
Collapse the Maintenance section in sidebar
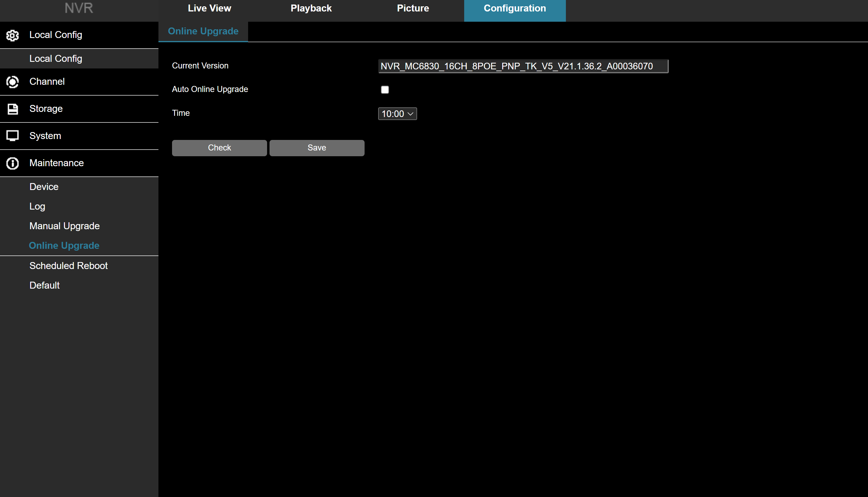tap(56, 163)
